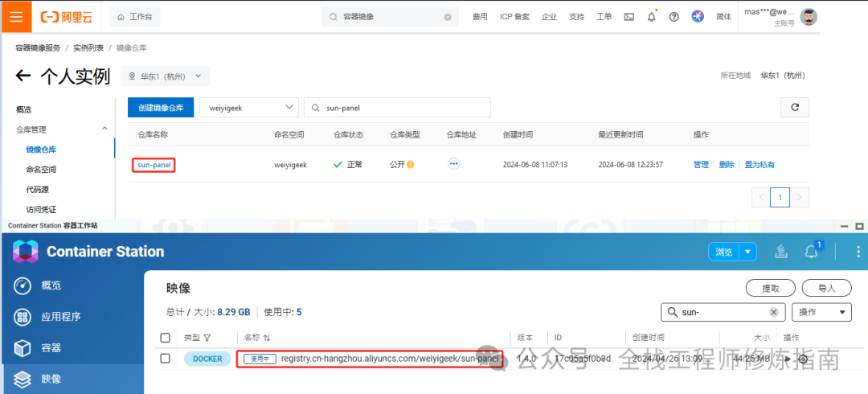The height and width of the screenshot is (394, 868).
Task: Open the 支持 menu
Action: point(576,17)
